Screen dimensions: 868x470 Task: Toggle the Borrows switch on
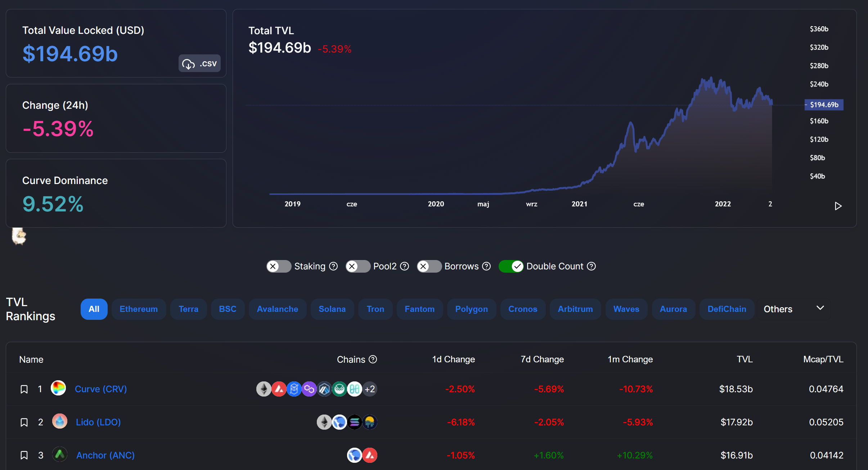coord(429,266)
